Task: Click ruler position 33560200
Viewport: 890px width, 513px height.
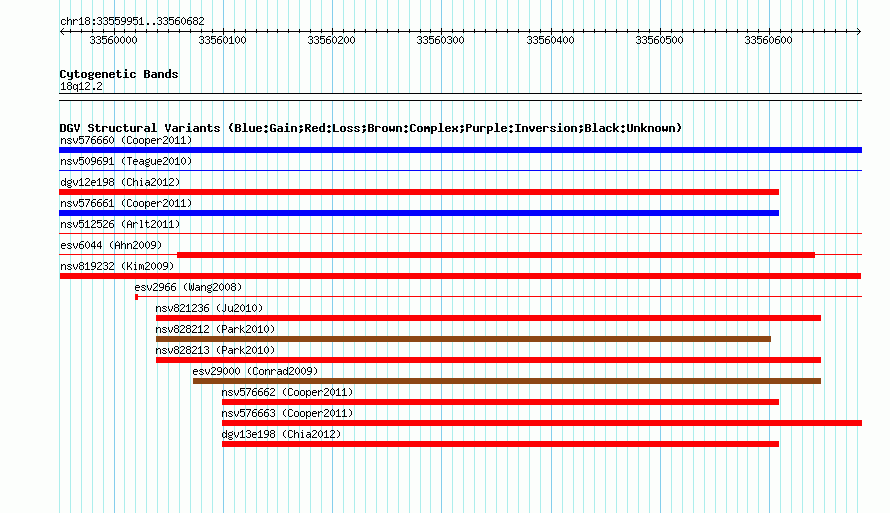Action: click(x=331, y=40)
